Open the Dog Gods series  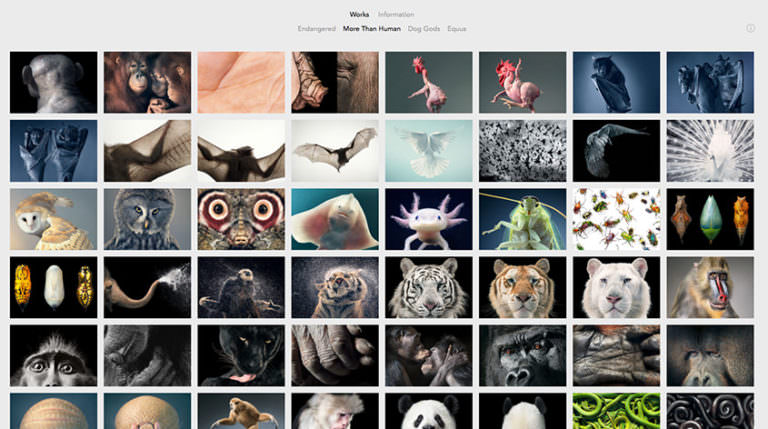click(424, 29)
